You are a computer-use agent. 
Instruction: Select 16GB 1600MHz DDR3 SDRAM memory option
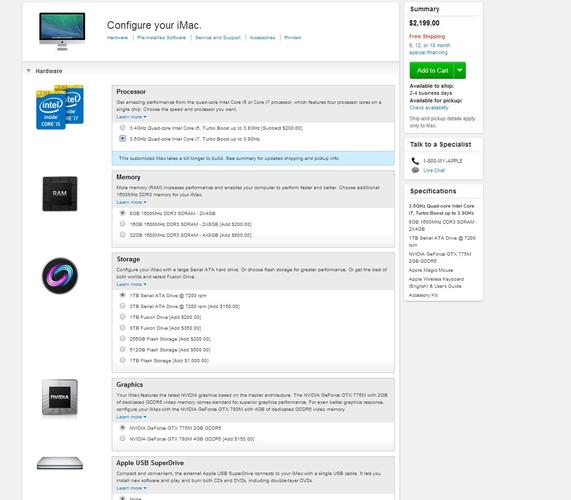123,224
